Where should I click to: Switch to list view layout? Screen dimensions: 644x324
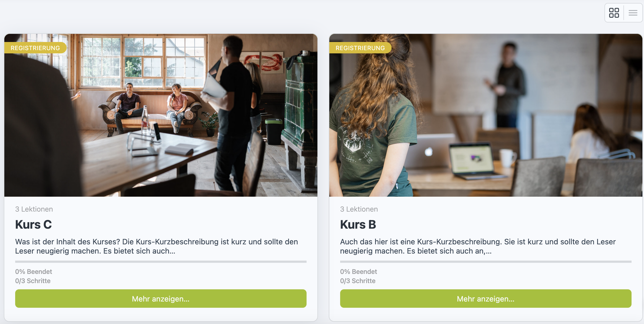pyautogui.click(x=633, y=13)
